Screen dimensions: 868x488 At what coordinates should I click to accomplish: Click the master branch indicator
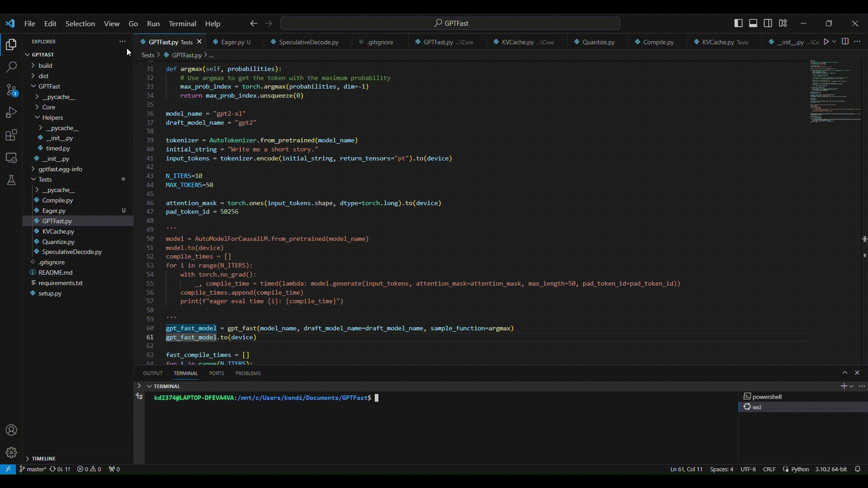(33, 469)
